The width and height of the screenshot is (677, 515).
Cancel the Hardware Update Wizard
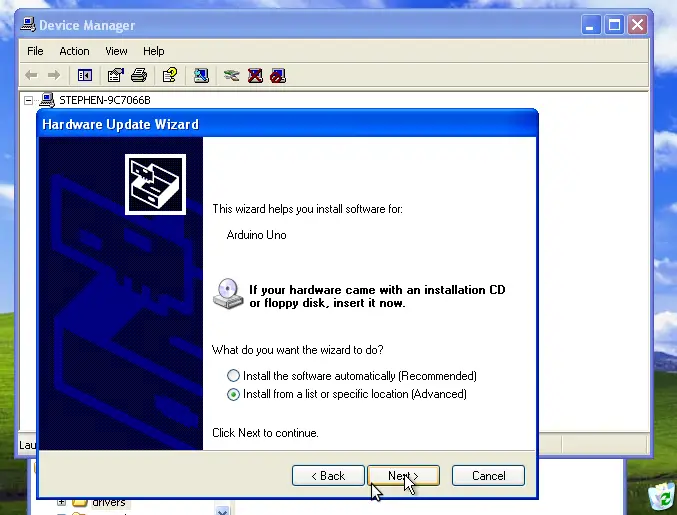[x=488, y=476]
